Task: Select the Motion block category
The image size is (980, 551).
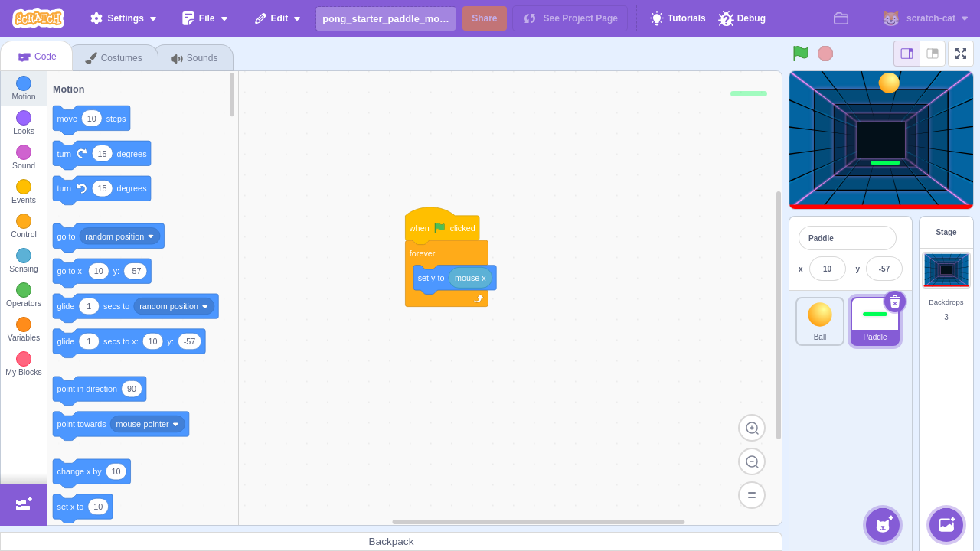Action: tap(23, 88)
